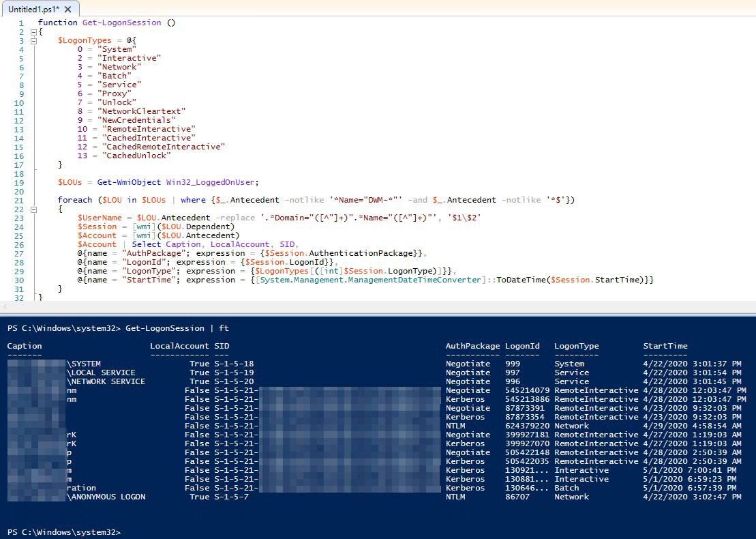Click StartTime 4/29/2020 4:58:54 AM
This screenshot has width=756, height=539.
tap(692, 426)
